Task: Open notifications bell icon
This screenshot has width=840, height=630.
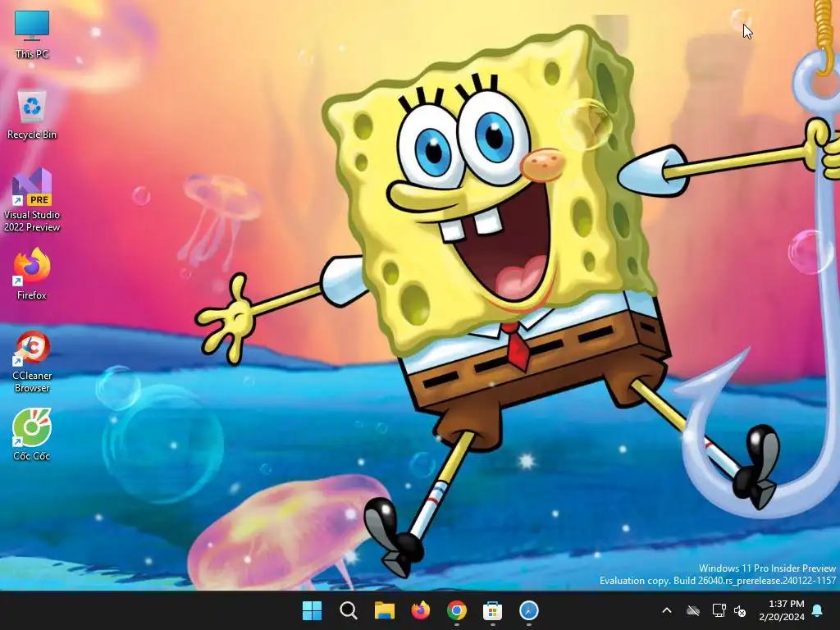Action: [818, 610]
